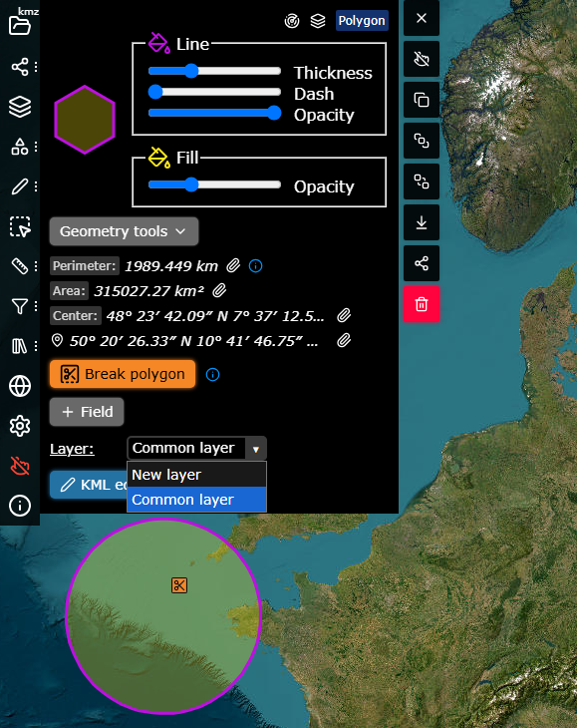This screenshot has width=577, height=728.
Task: Click the Polygon type label
Action: [362, 20]
